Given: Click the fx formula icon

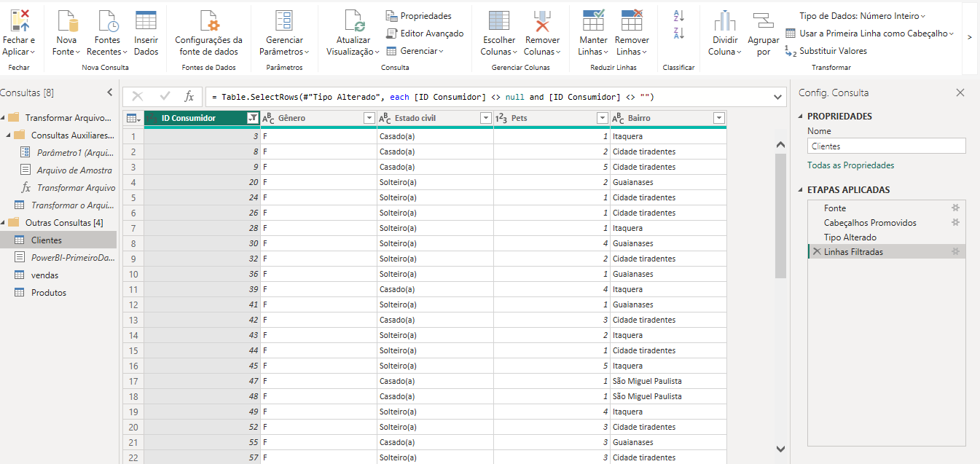Looking at the screenshot, I should [x=189, y=96].
